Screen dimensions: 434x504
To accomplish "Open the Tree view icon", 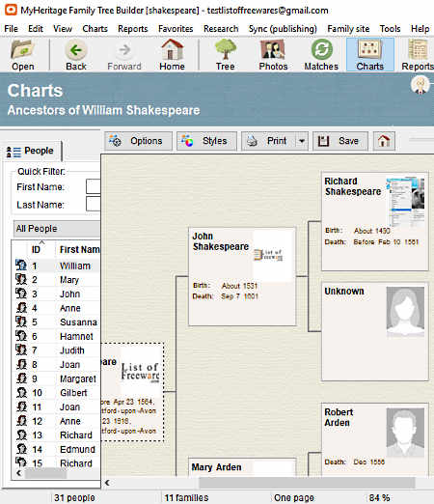I will click(225, 55).
